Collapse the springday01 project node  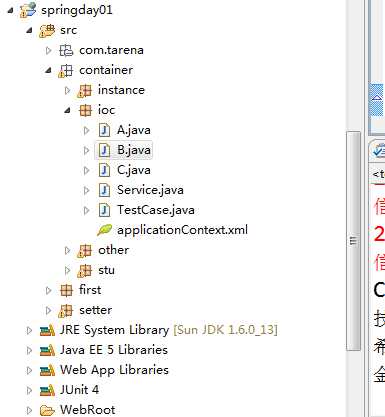pos(11,10)
